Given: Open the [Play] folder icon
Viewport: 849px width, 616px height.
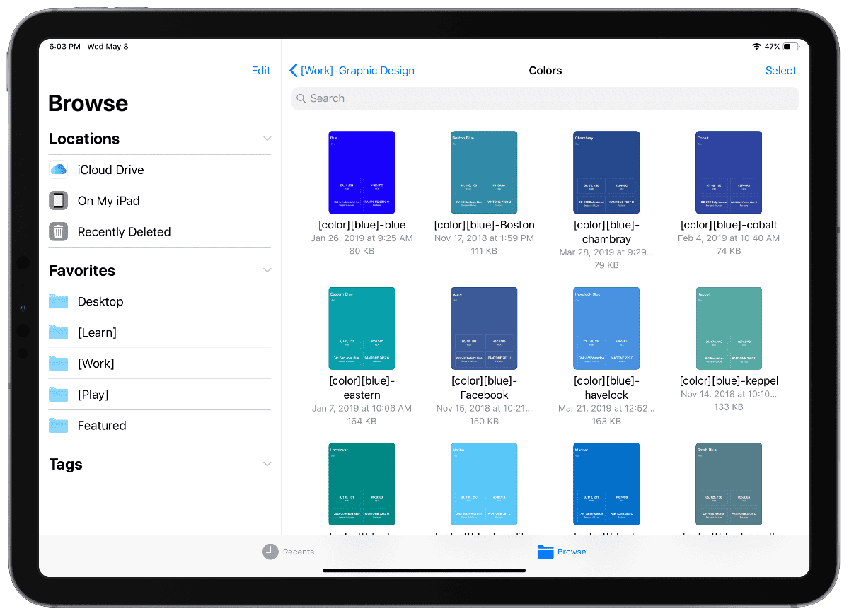Looking at the screenshot, I should 59,395.
